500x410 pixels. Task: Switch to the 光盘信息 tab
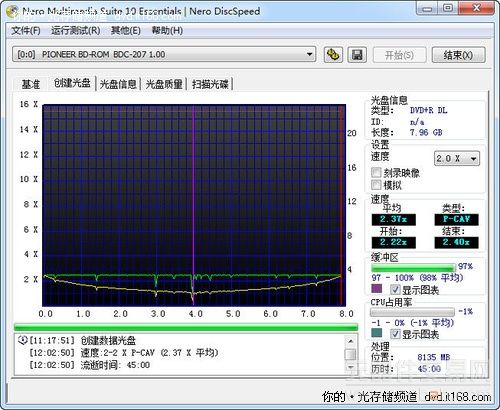(118, 84)
